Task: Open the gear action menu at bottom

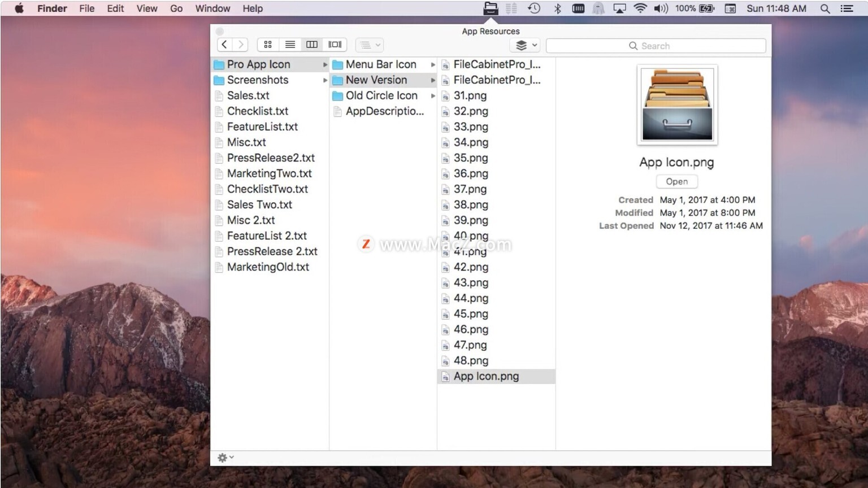Action: pos(225,457)
